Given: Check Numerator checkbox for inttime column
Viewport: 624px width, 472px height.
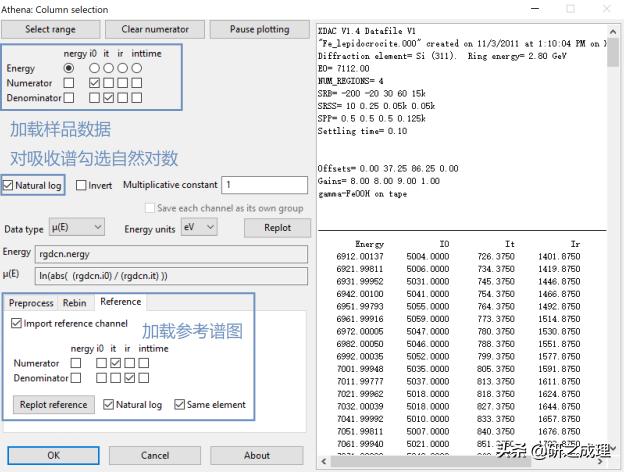Looking at the screenshot, I should click(136, 83).
